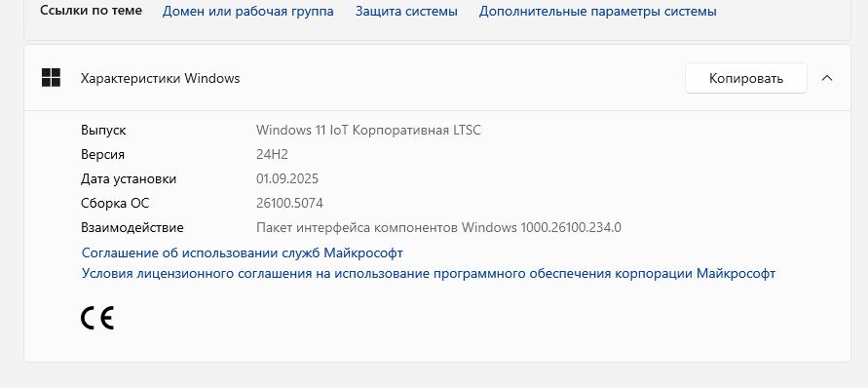Image resolution: width=868 pixels, height=388 pixels.
Task: Open the Защита системы link
Action: (406, 11)
